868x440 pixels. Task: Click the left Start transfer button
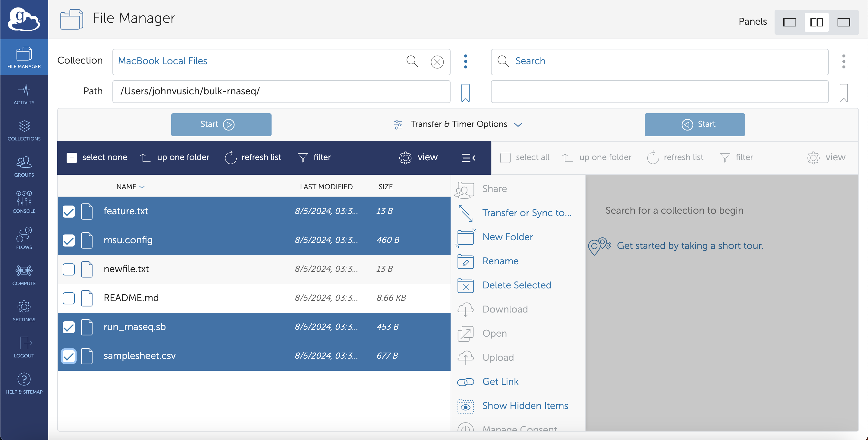pos(221,125)
